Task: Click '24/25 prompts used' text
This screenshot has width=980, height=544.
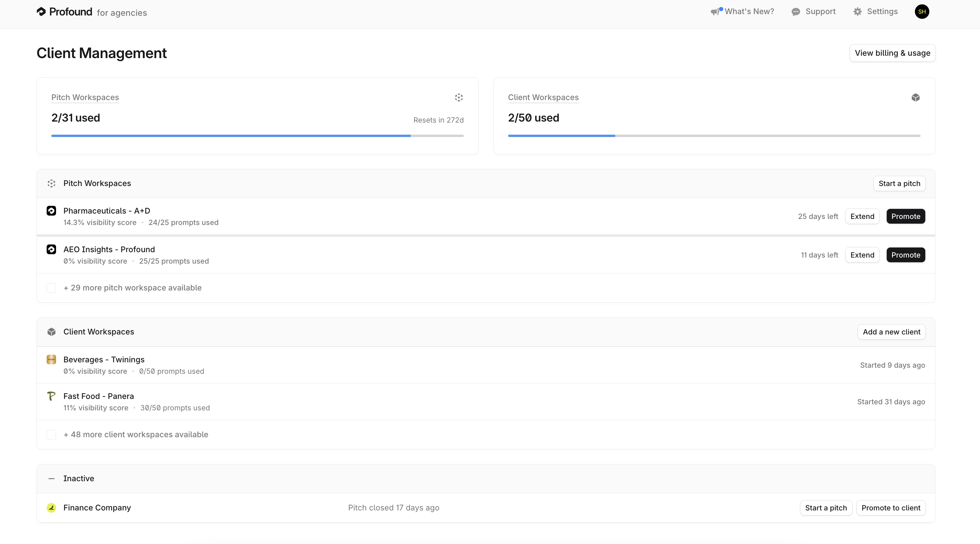Action: pyautogui.click(x=183, y=222)
